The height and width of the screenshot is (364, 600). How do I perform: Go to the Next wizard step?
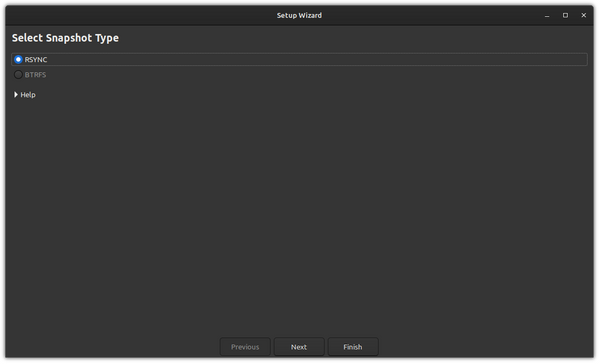(x=299, y=348)
